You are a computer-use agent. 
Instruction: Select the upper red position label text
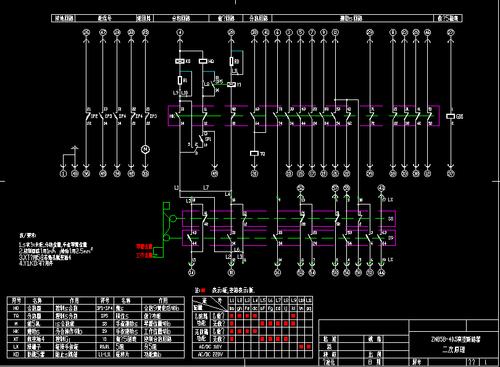click(x=144, y=247)
